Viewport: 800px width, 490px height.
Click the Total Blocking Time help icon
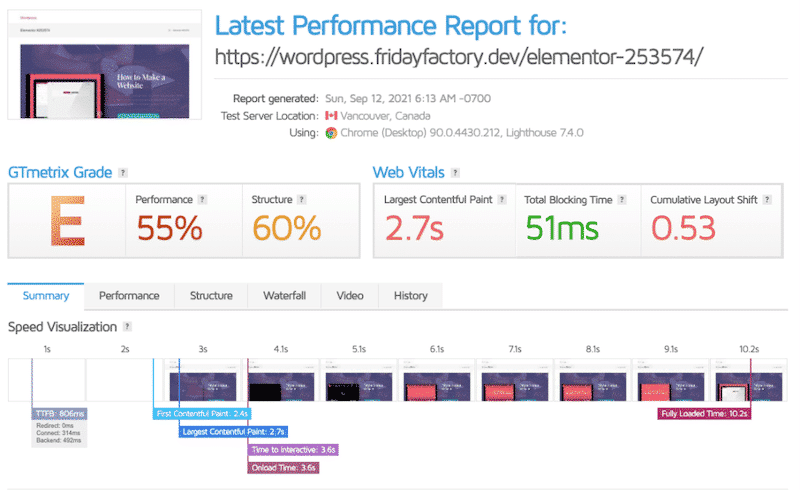(x=621, y=200)
